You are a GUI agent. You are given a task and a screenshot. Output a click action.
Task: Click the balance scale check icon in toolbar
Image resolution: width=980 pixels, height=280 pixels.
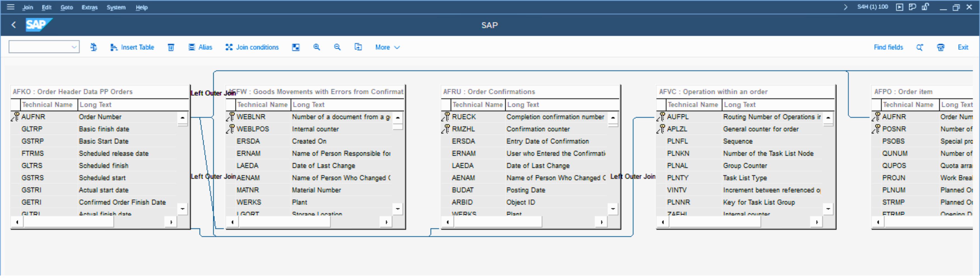(x=94, y=47)
